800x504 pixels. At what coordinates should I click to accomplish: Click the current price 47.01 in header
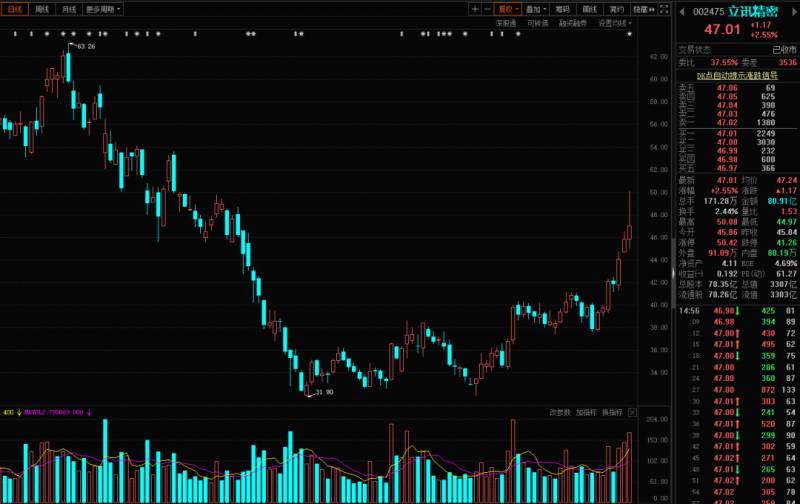tap(722, 29)
